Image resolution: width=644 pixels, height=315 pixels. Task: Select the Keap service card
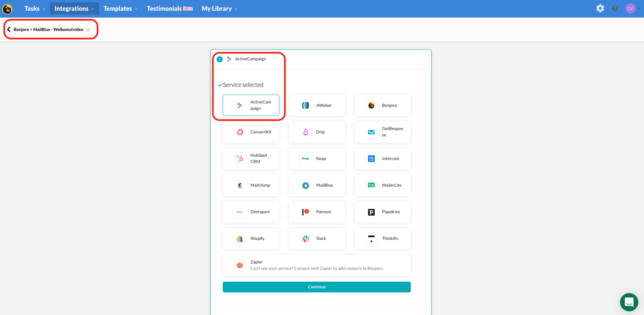click(x=317, y=158)
